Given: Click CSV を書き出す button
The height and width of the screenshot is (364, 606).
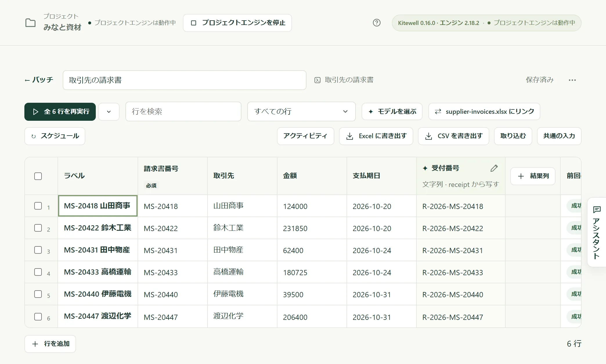Looking at the screenshot, I should pyautogui.click(x=453, y=136).
